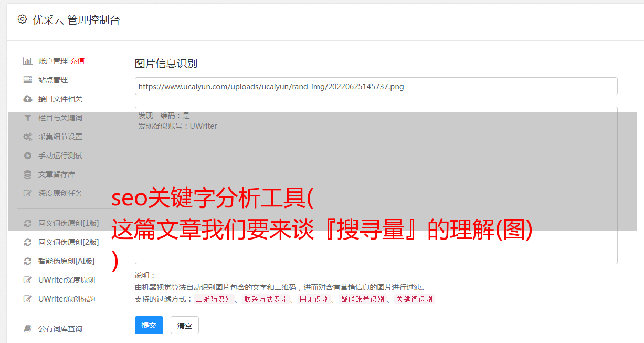644x343 pixels.
Task: Open 账户管理 in the sidebar
Action: 52,61
